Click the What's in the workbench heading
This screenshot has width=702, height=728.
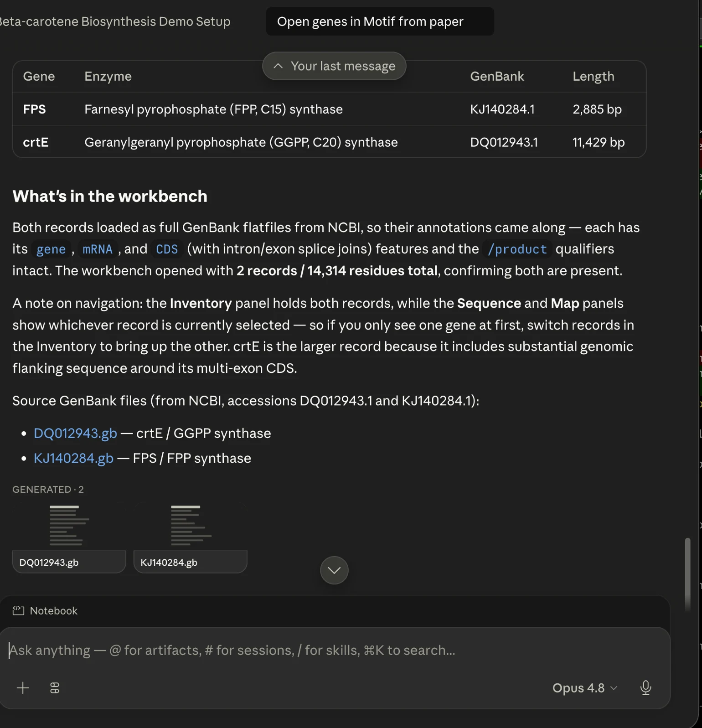(x=110, y=196)
